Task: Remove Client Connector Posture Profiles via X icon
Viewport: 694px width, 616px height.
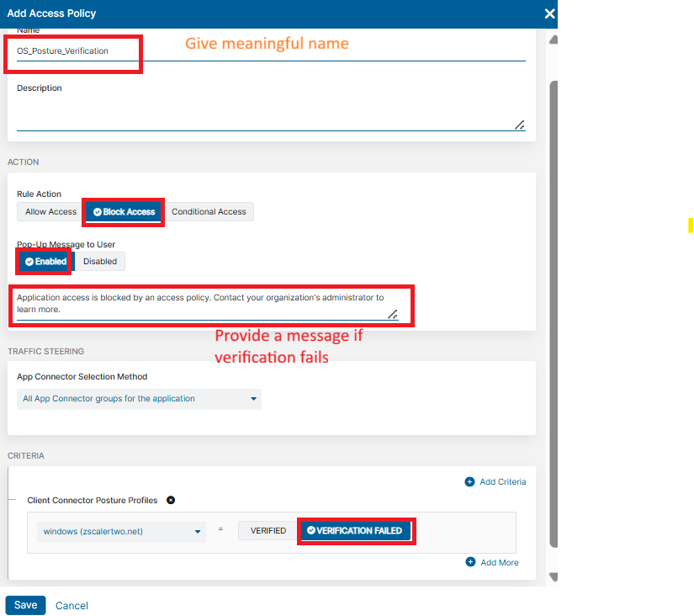Action: pos(171,500)
